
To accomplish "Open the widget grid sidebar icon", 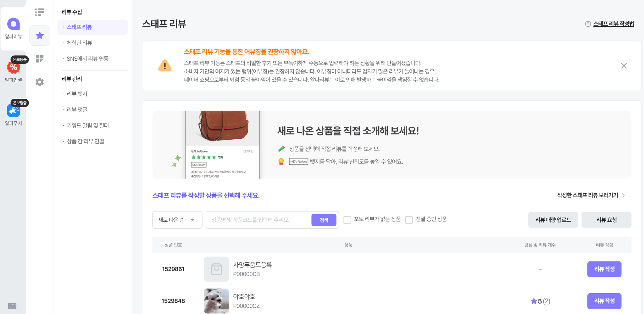I will click(x=40, y=59).
